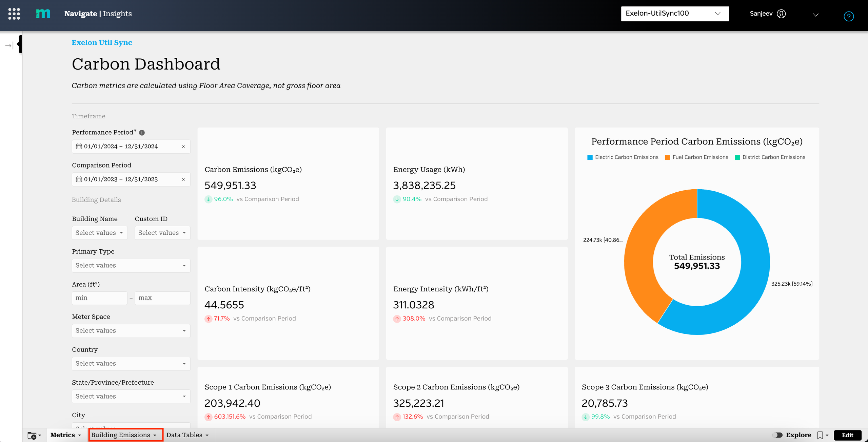Click the Energy Usage value 3,838,235.25
Viewport: 868px width, 442px height.
click(424, 186)
